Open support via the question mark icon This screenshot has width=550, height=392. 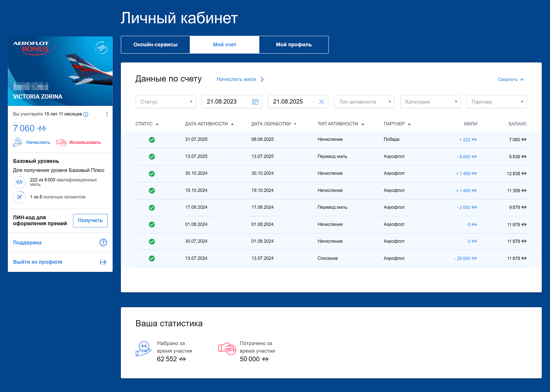pyautogui.click(x=103, y=242)
